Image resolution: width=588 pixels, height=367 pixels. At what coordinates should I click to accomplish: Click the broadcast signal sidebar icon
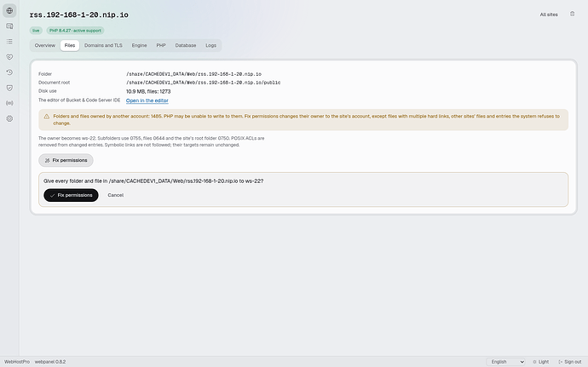9,103
